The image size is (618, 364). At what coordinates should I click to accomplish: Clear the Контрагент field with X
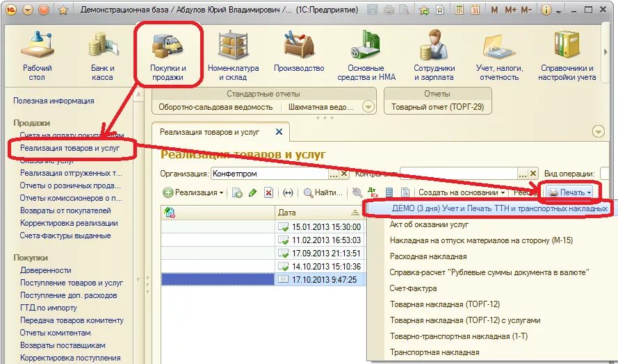point(533,174)
